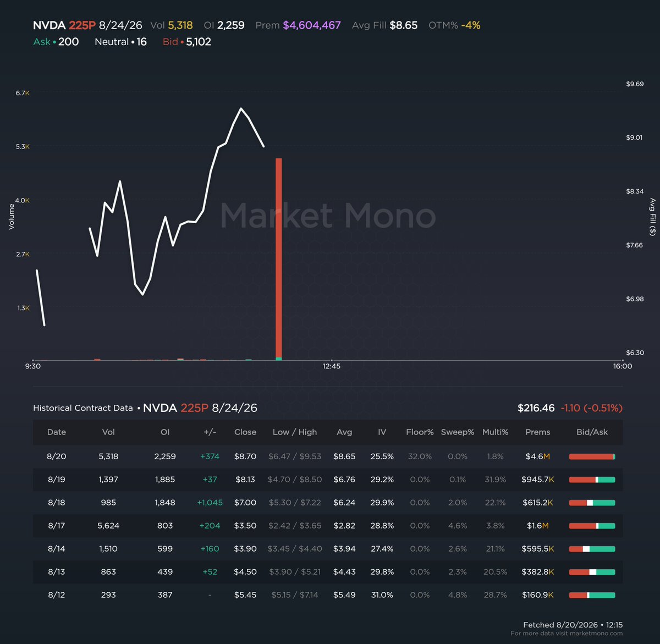The width and height of the screenshot is (660, 644).
Task: Click the Bid/Ask column header
Action: tap(592, 432)
